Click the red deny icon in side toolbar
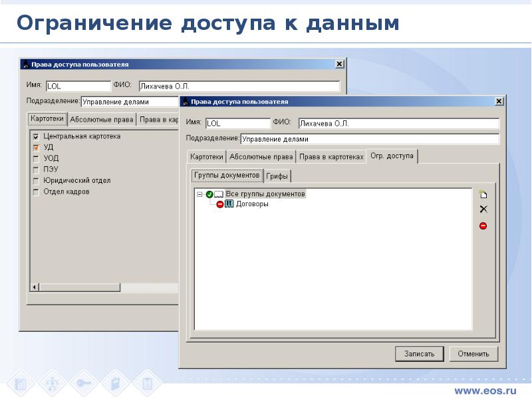 pyautogui.click(x=483, y=225)
